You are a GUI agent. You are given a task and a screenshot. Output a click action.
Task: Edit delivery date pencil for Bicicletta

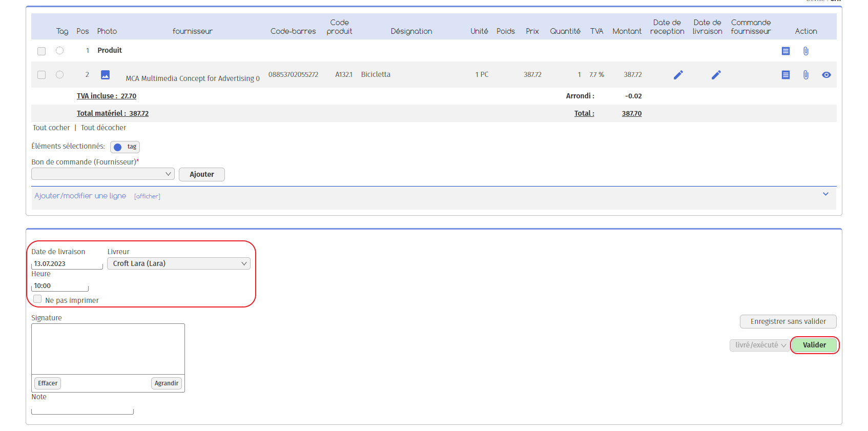pyautogui.click(x=716, y=75)
